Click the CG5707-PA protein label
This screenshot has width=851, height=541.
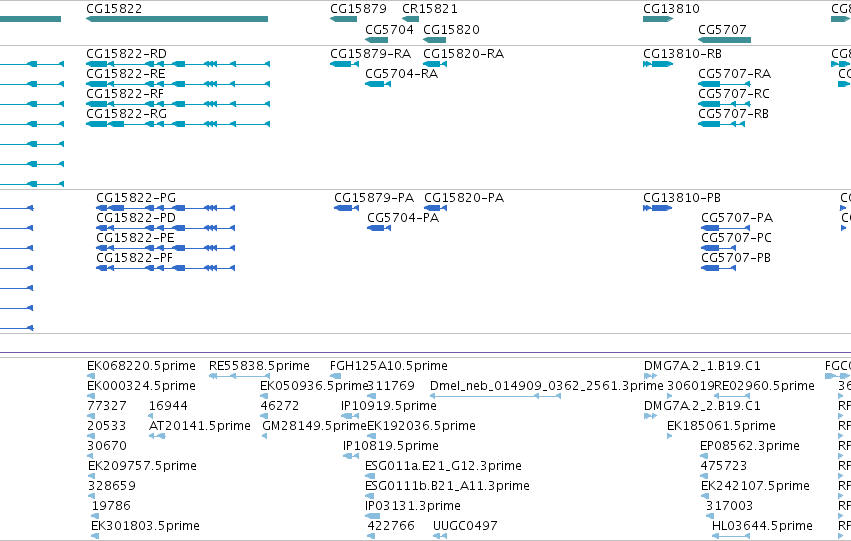pyautogui.click(x=737, y=218)
